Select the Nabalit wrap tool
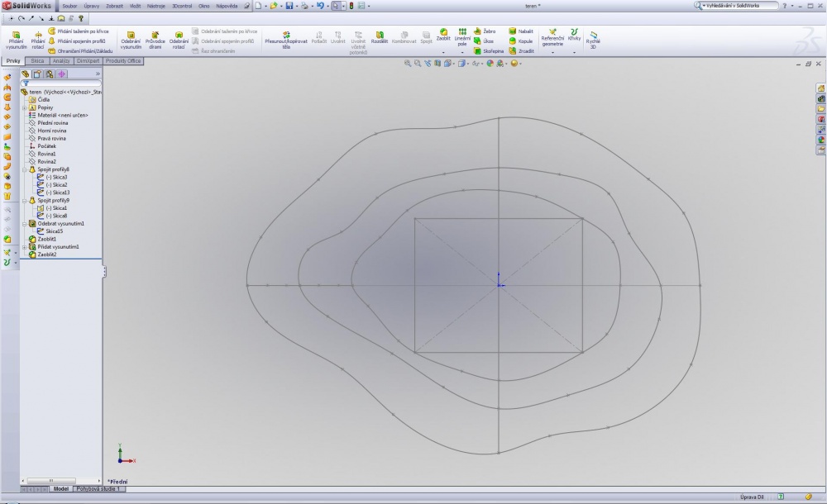Viewport: 827px width, 504px height. [x=521, y=31]
